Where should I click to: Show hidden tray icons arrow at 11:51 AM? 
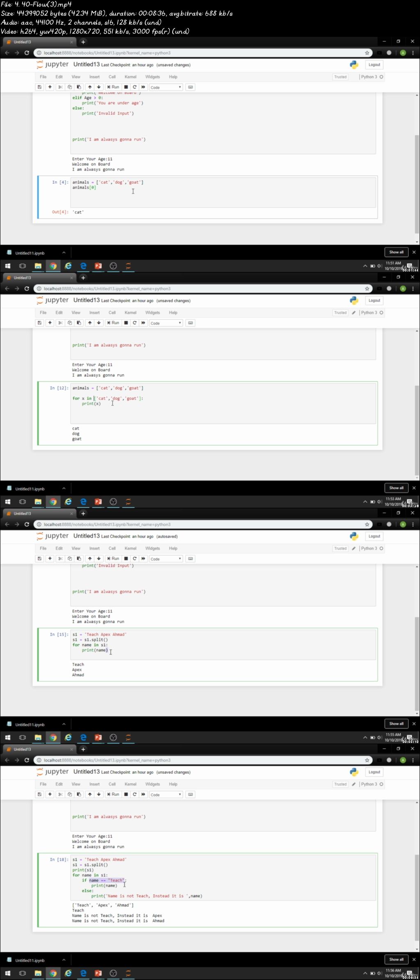(x=365, y=266)
